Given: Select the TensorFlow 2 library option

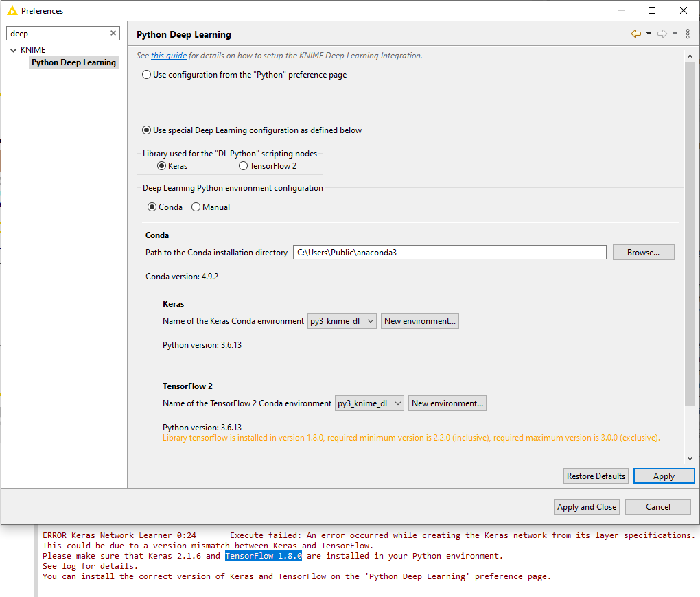Looking at the screenshot, I should (x=244, y=165).
